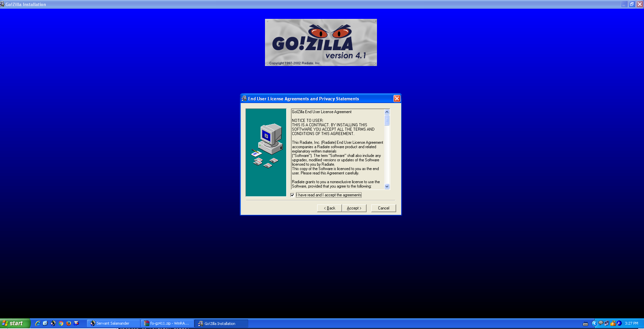Click the gray speech bubble tray icon
644x329 pixels.
(x=601, y=323)
